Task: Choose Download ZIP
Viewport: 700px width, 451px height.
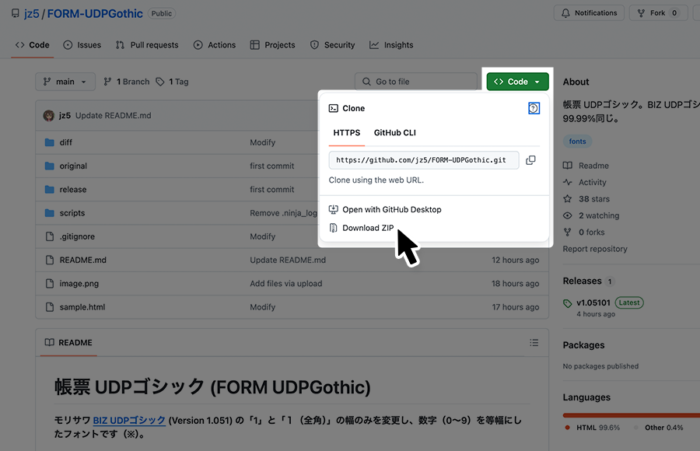Action: 361,228
